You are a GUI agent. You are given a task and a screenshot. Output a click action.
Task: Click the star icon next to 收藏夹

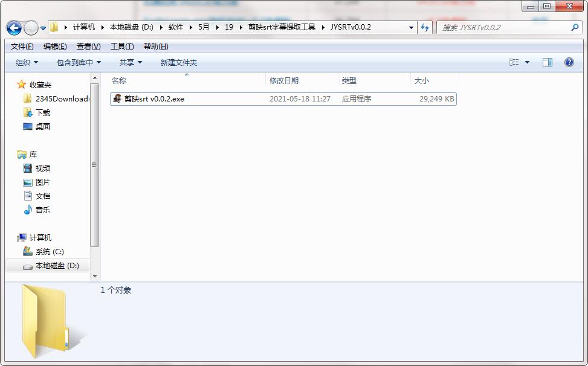coord(21,85)
